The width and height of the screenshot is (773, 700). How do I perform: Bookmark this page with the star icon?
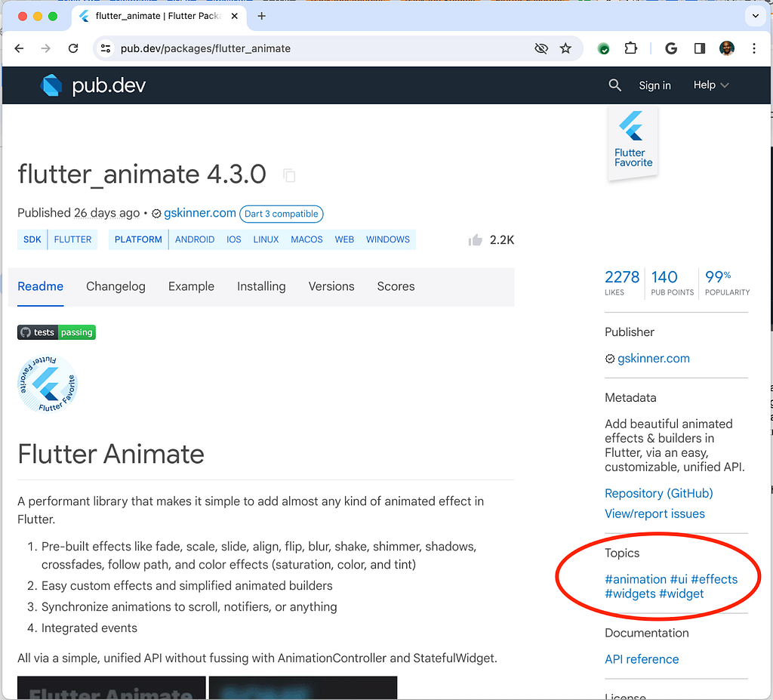point(565,48)
